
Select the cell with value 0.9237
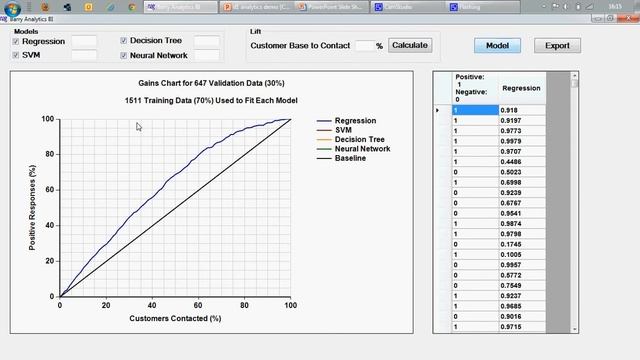[522, 296]
